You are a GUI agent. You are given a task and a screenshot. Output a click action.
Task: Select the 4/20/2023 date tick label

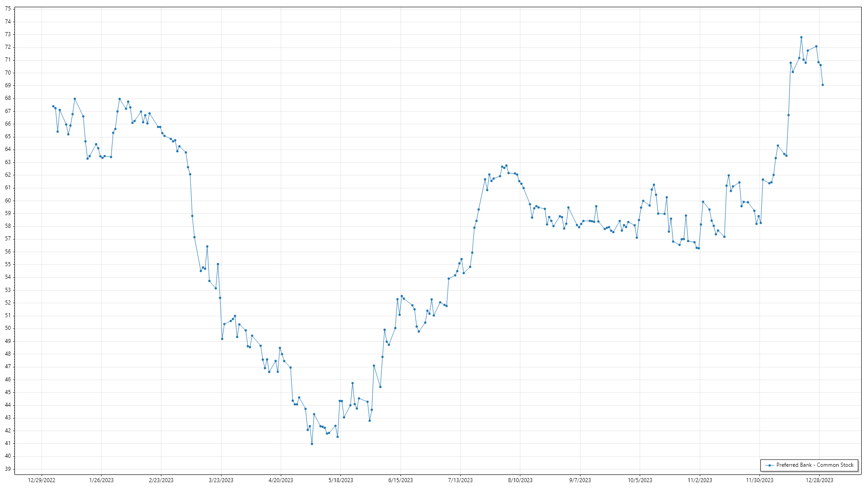[x=281, y=480]
